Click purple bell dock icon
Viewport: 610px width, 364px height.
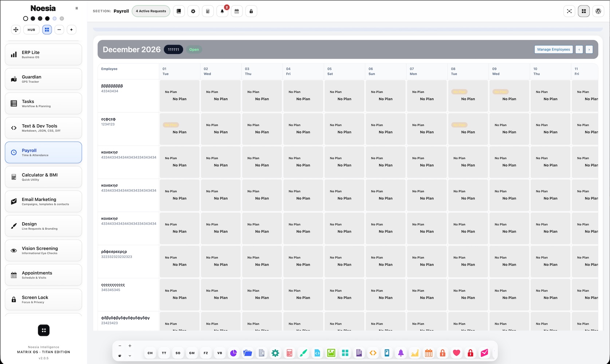401,353
